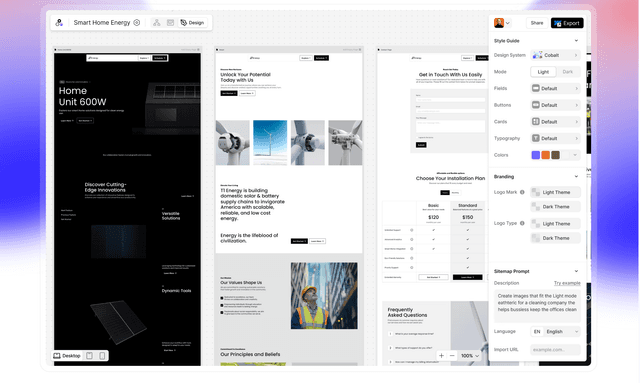Image resolution: width=640 pixels, height=383 pixels.
Task: Upload Logo Type Light Theme image
Action: pos(555,223)
